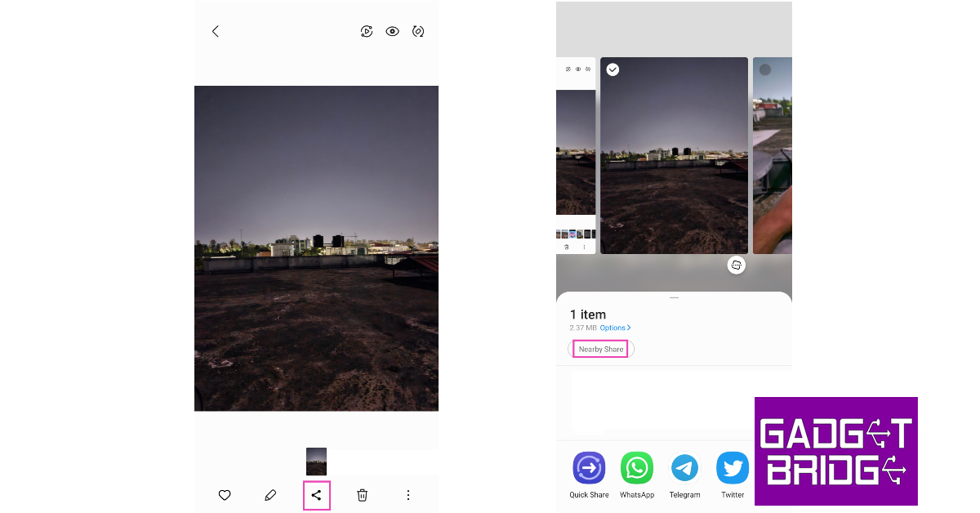The image size is (980, 513).
Task: Select the unchecked photo on the right
Action: [x=765, y=70]
